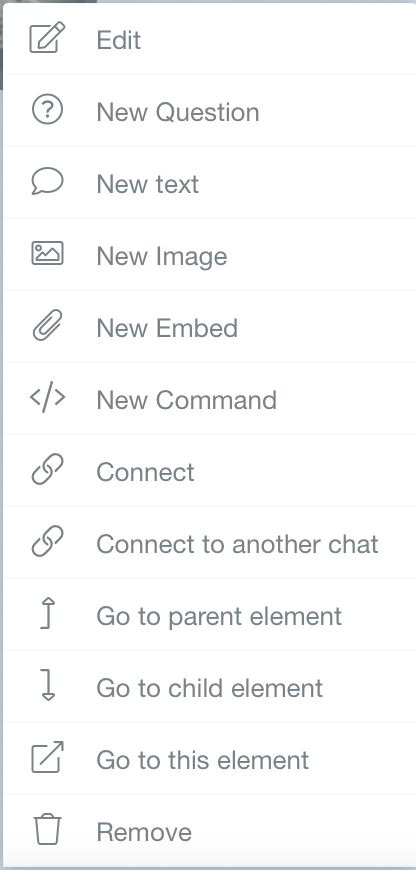Click the code brackets New Command icon

[47, 398]
